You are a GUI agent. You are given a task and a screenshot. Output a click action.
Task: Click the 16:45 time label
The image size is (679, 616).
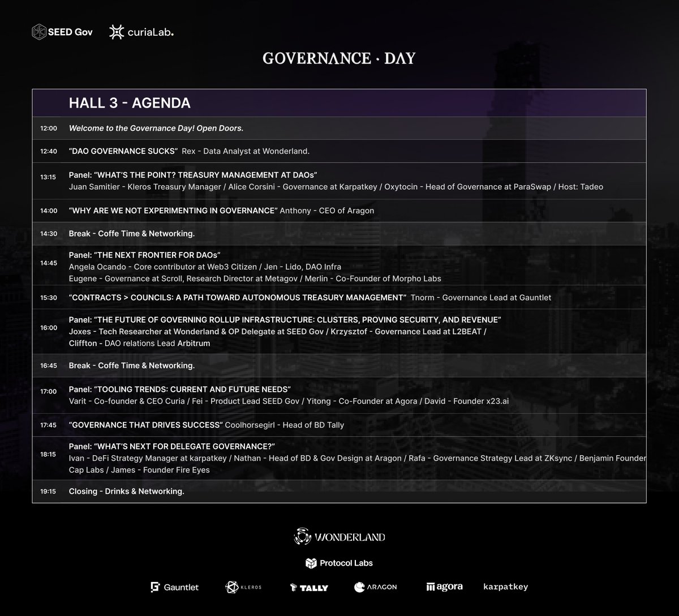(49, 366)
